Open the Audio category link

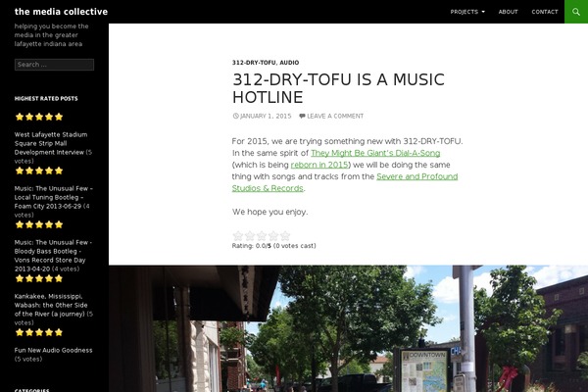click(289, 63)
